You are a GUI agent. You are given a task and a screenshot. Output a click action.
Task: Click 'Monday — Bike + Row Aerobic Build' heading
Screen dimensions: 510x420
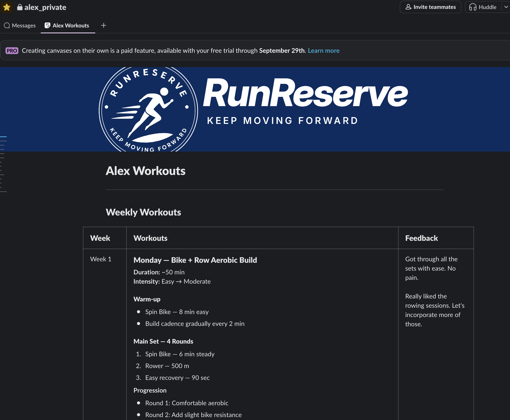point(195,260)
